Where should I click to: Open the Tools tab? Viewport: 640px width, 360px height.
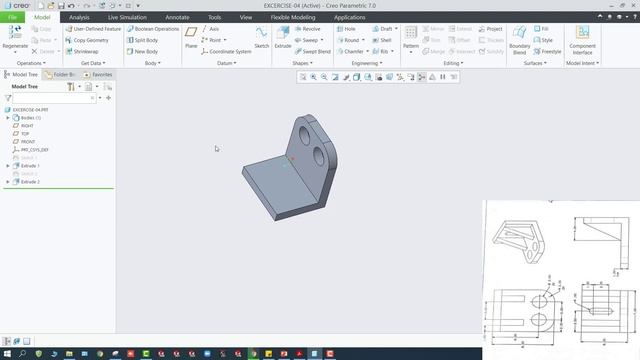[214, 17]
